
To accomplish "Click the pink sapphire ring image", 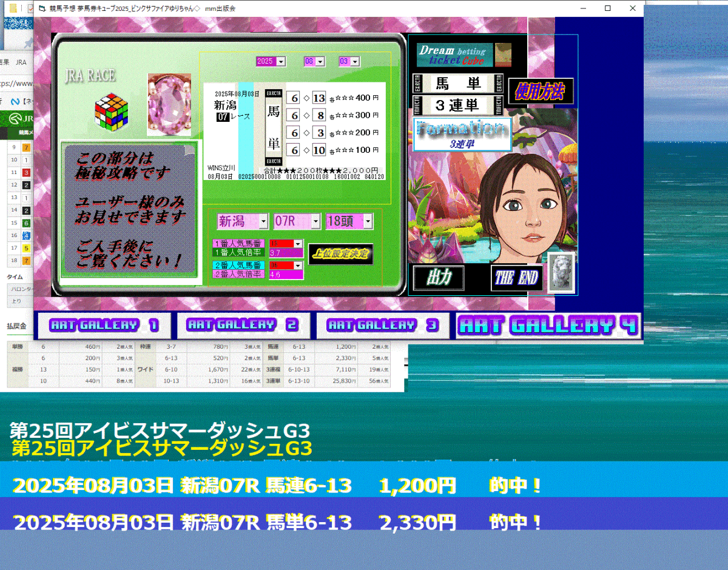I will pyautogui.click(x=169, y=104).
